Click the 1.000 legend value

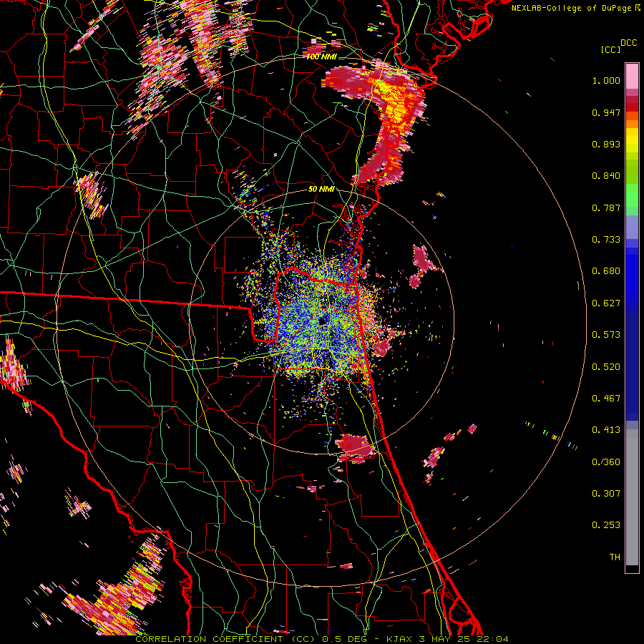tap(606, 80)
